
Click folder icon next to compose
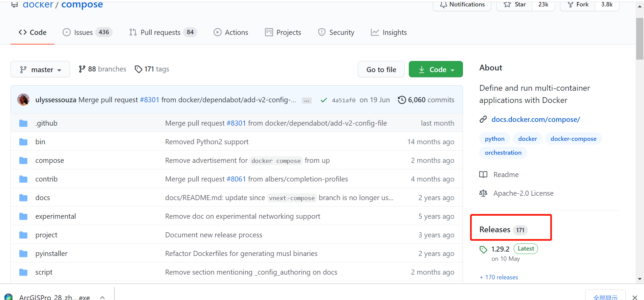23,160
